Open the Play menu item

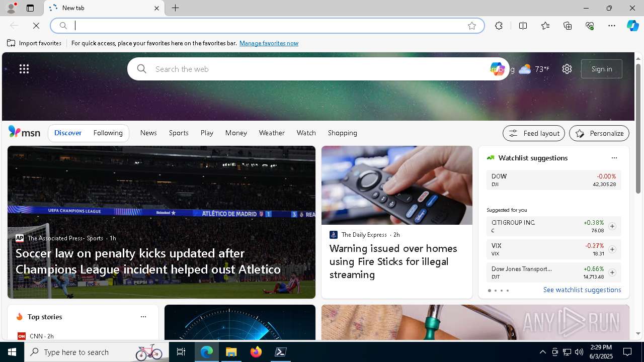pyautogui.click(x=207, y=133)
